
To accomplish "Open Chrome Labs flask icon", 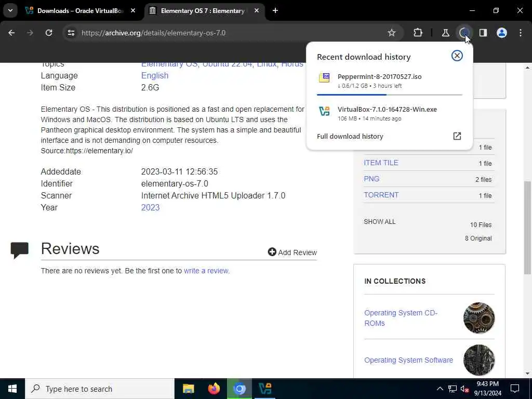I will (445, 33).
